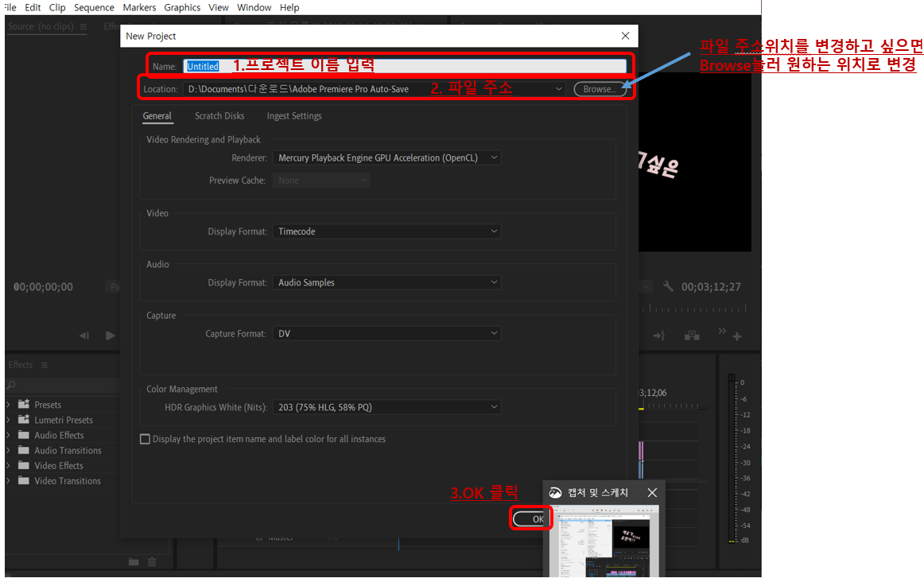Click the timeline ruler near 3;12;06
Screen dimensions: 924x586
(669, 406)
